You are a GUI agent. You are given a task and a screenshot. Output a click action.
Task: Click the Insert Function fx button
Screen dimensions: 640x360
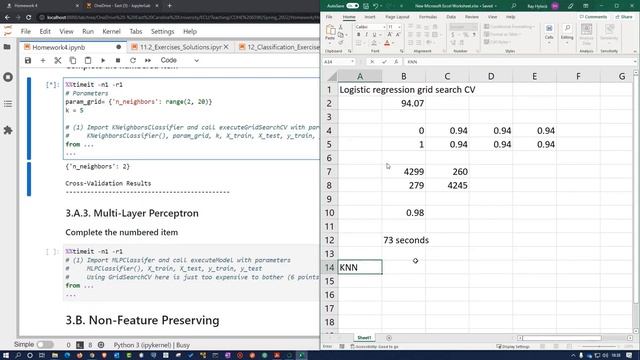click(396, 62)
